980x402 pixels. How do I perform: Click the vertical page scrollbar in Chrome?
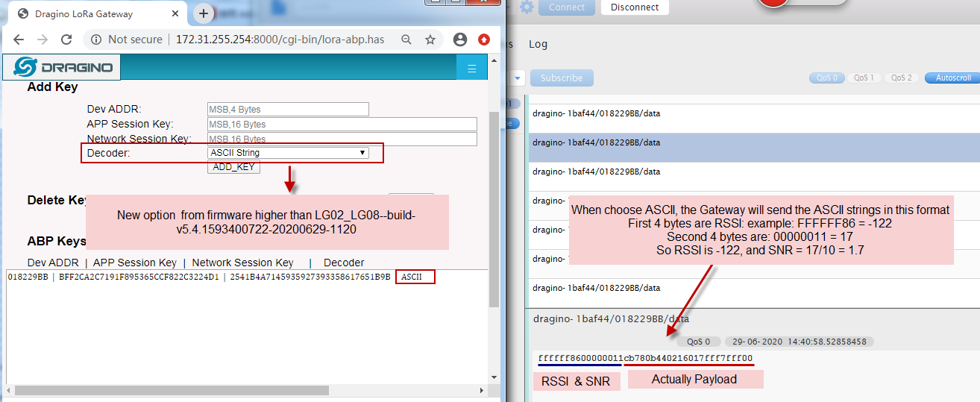(494, 210)
